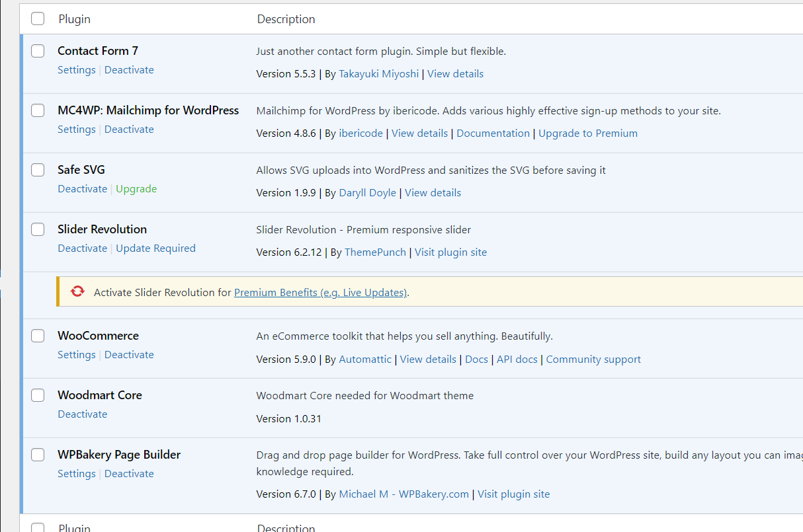
Task: Tick the Safe SVG checkbox
Action: coord(38,170)
